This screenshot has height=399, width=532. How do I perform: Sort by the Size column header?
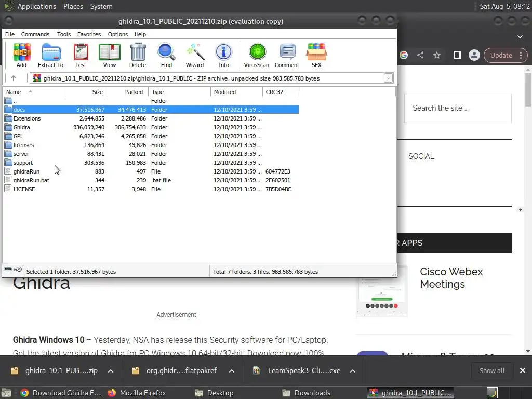point(86,92)
